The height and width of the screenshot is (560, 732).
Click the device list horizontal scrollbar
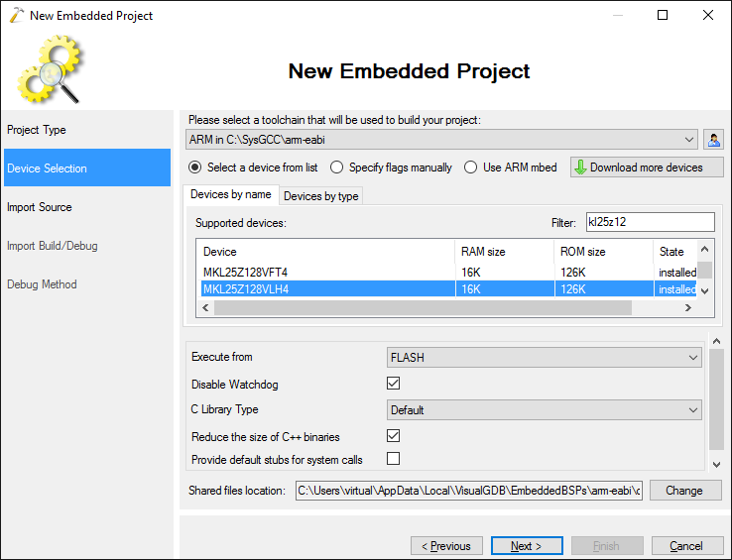click(422, 308)
